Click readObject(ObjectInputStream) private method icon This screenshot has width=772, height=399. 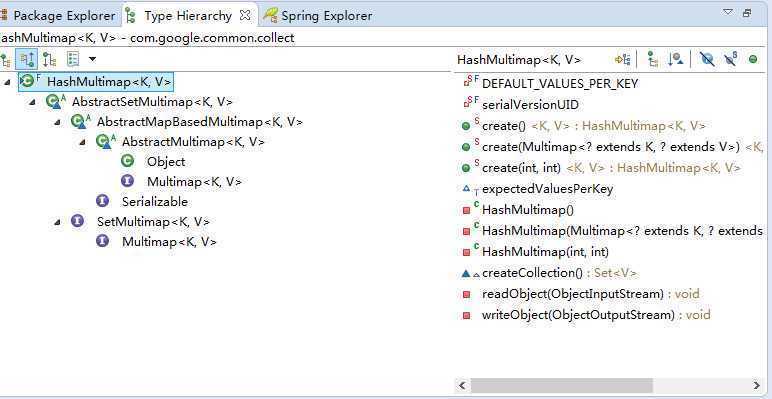[x=466, y=295]
